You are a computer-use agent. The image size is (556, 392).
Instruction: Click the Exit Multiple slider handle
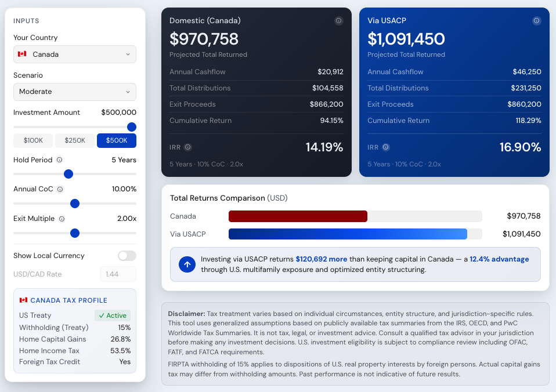[75, 233]
